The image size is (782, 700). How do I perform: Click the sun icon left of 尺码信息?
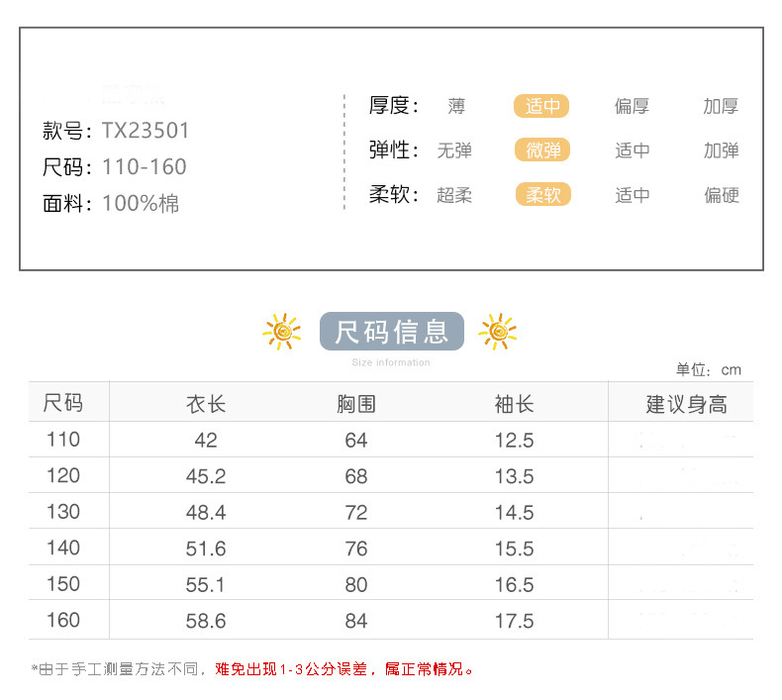click(x=282, y=332)
